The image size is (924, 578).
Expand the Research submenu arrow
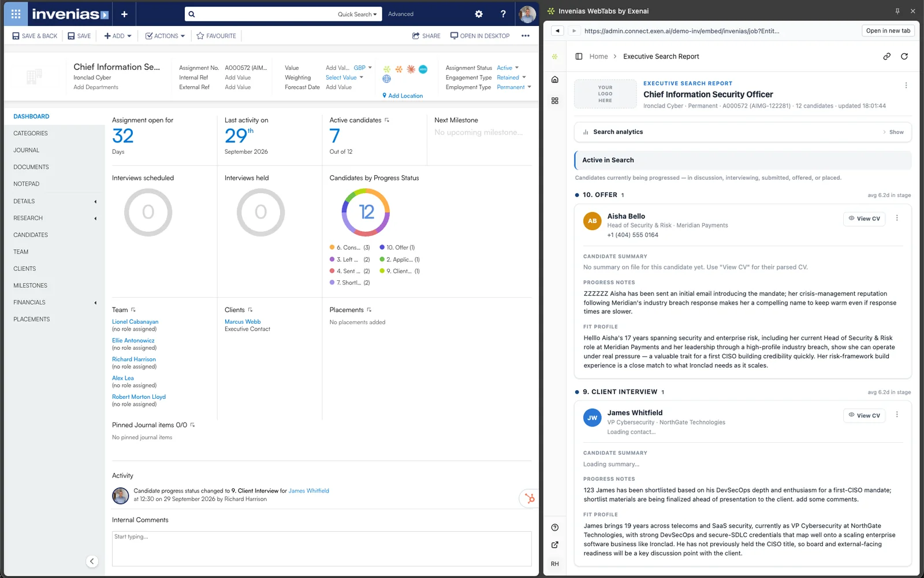pyautogui.click(x=95, y=218)
